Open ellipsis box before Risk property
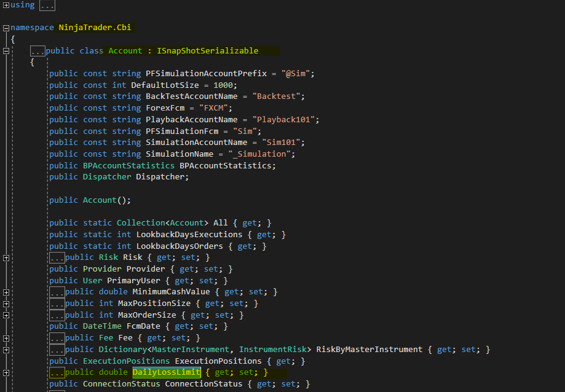The image size is (565, 392). (57, 257)
